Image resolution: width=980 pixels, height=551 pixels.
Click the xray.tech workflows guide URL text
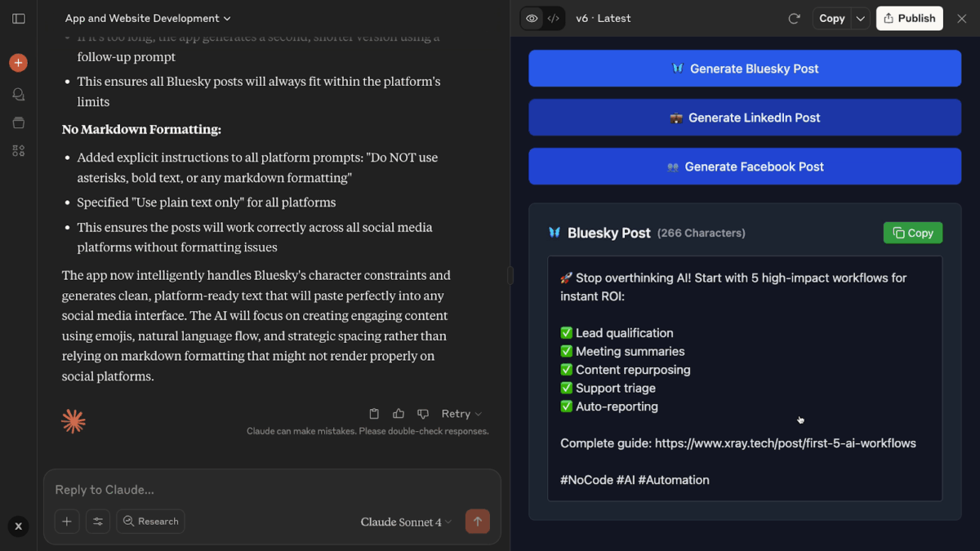pos(786,443)
